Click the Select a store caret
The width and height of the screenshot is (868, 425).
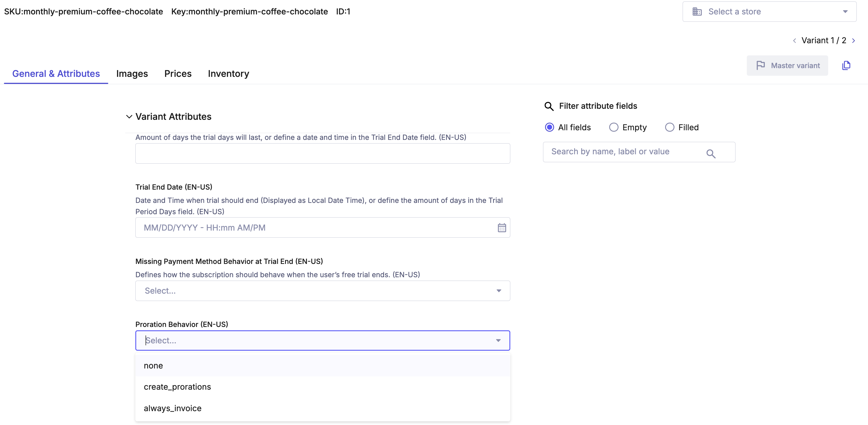pos(845,12)
